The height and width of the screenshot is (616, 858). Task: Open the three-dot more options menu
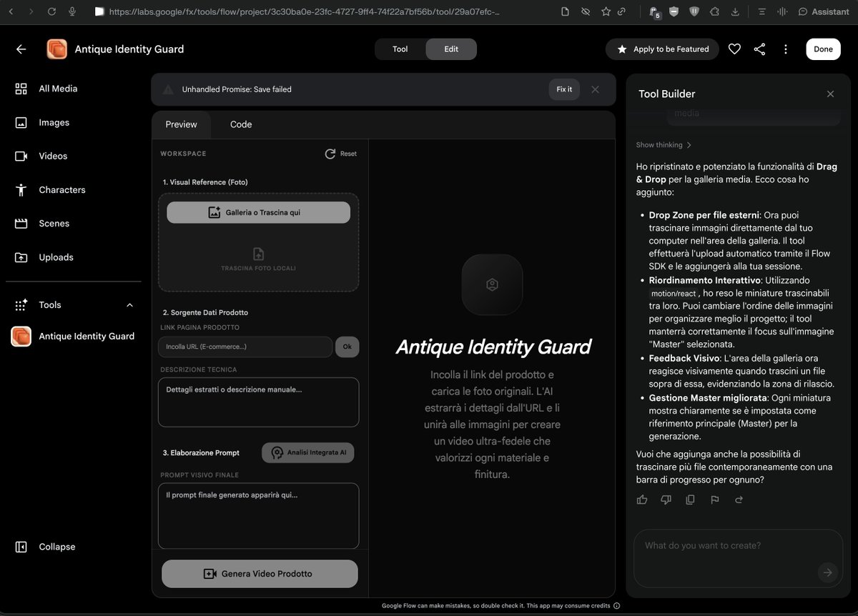(785, 49)
